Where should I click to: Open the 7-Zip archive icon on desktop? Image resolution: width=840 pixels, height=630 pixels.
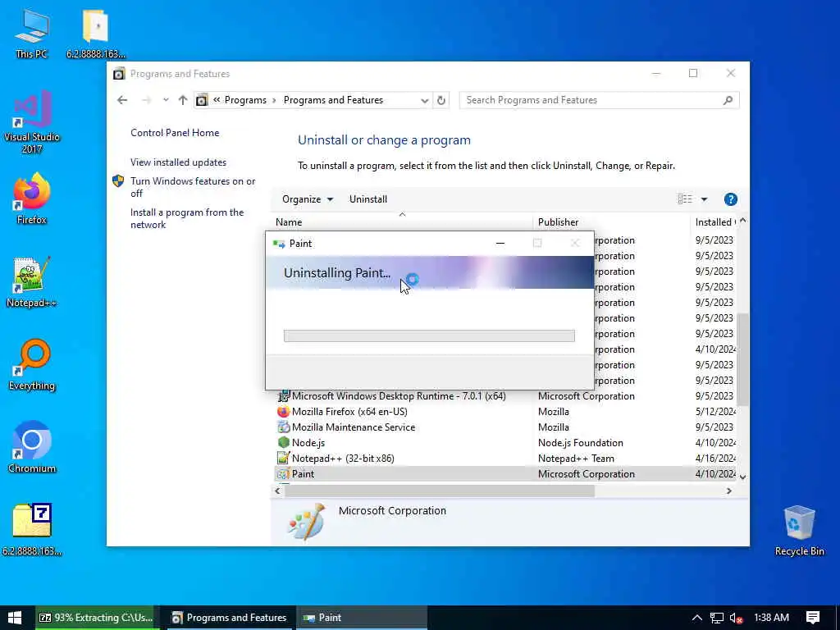[x=32, y=530]
